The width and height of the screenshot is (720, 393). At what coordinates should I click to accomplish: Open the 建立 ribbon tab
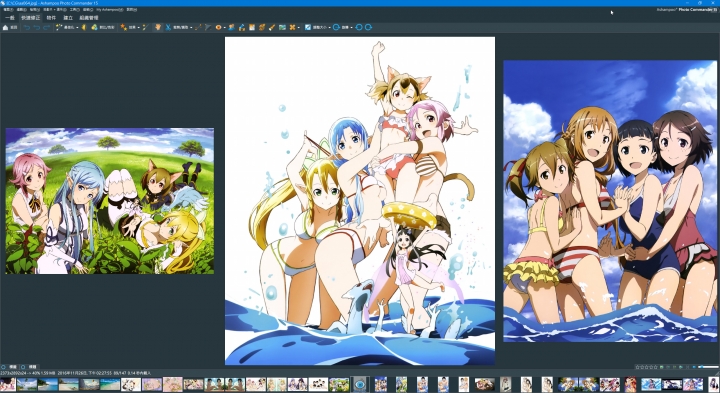tap(68, 18)
